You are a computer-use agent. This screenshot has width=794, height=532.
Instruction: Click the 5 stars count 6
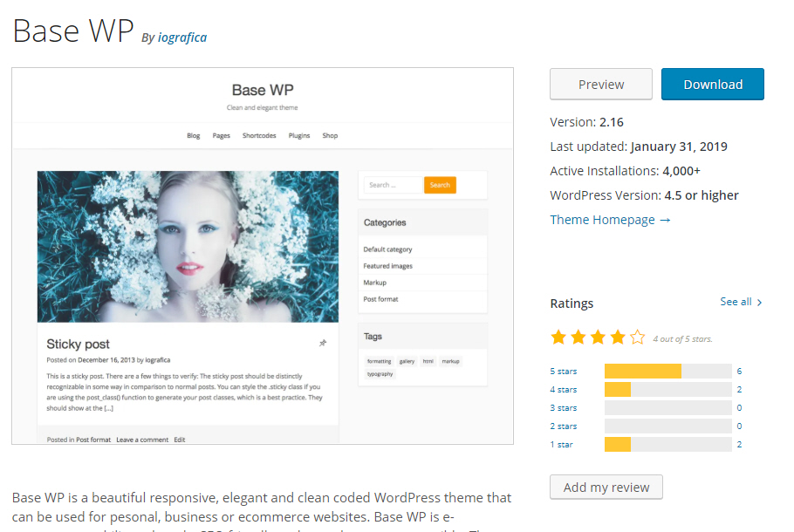point(739,371)
